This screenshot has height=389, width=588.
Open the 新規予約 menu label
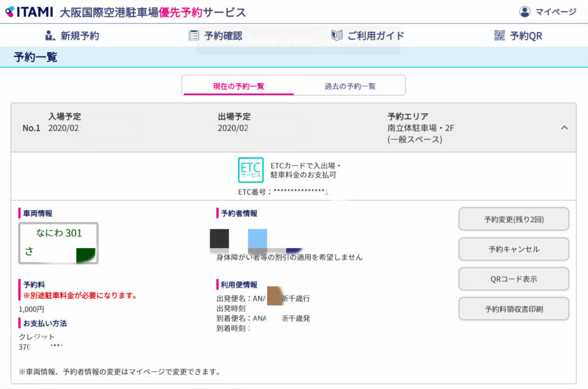point(80,36)
